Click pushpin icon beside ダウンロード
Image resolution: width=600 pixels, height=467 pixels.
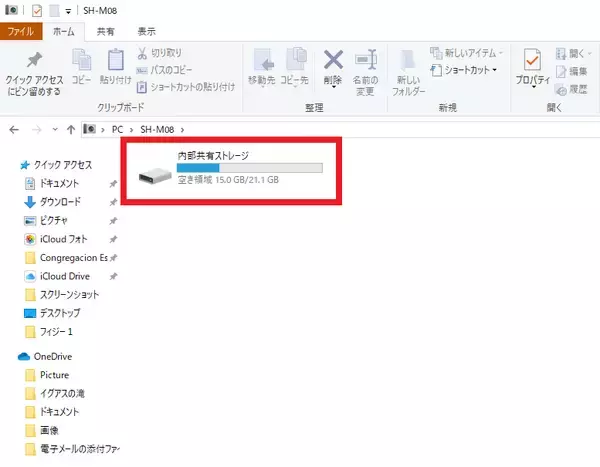tap(113, 202)
